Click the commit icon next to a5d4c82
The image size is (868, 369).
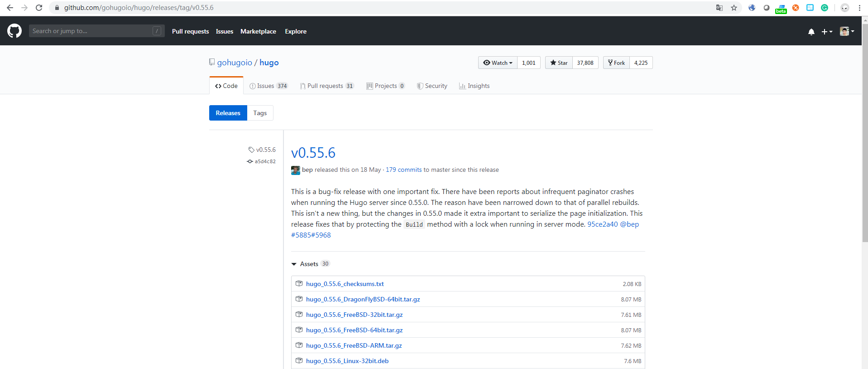(x=250, y=161)
